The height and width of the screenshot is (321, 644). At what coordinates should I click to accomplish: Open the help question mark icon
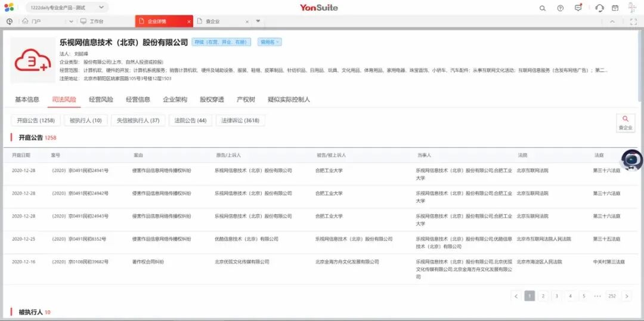[560, 8]
